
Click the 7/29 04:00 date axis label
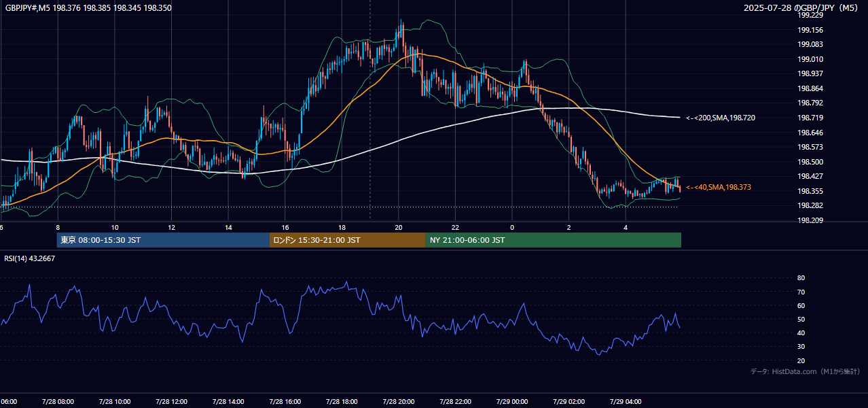626,401
